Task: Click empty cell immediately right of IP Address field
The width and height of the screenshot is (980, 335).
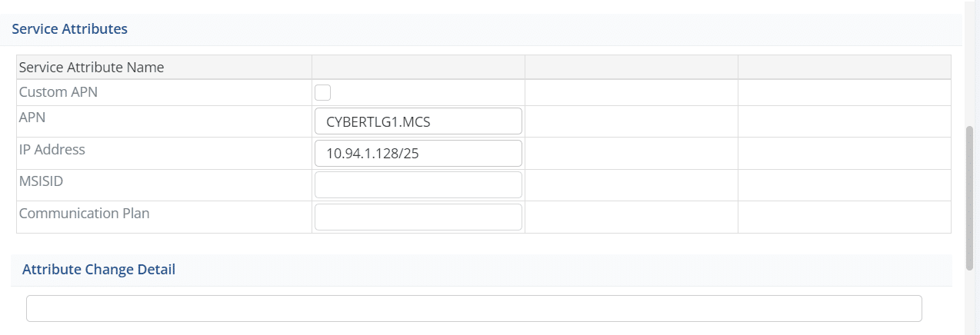Action: [631, 153]
